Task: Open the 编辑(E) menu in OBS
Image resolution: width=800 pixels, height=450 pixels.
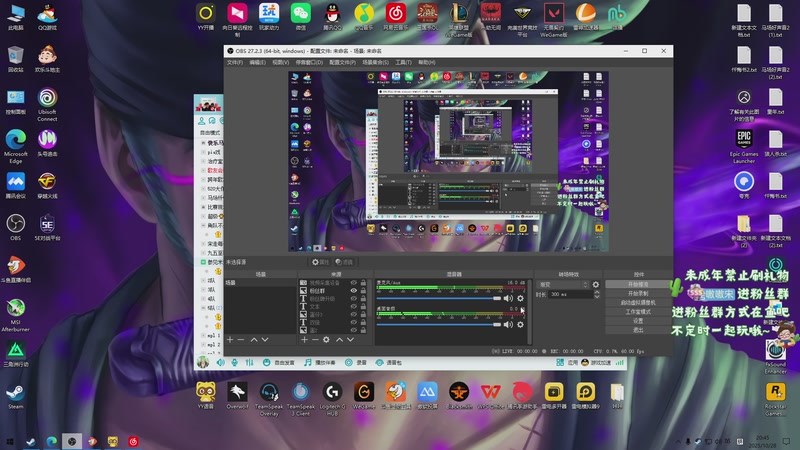Action: pos(257,62)
